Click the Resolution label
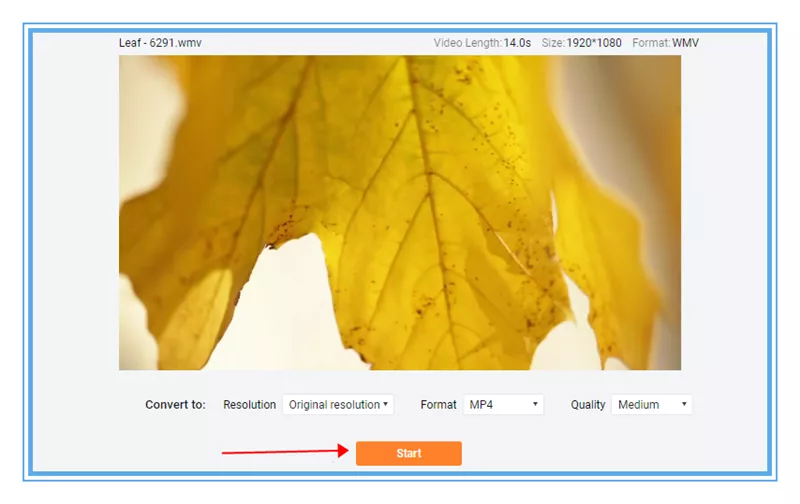 [249, 405]
